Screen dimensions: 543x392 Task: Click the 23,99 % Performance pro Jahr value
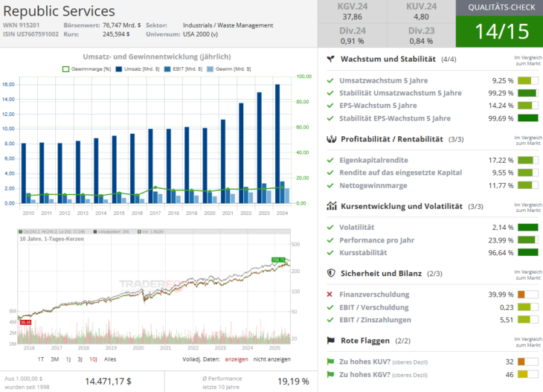[x=501, y=240]
